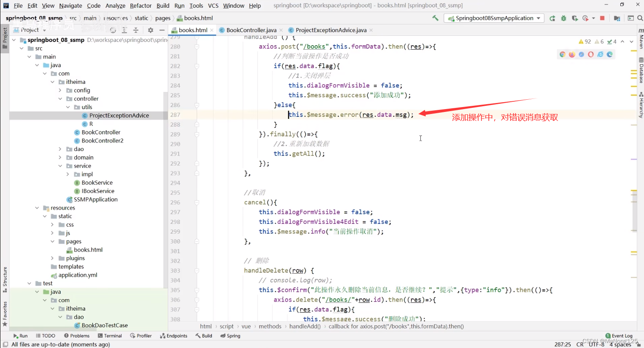
Task: Open the Endpoints tool window
Action: (174, 336)
